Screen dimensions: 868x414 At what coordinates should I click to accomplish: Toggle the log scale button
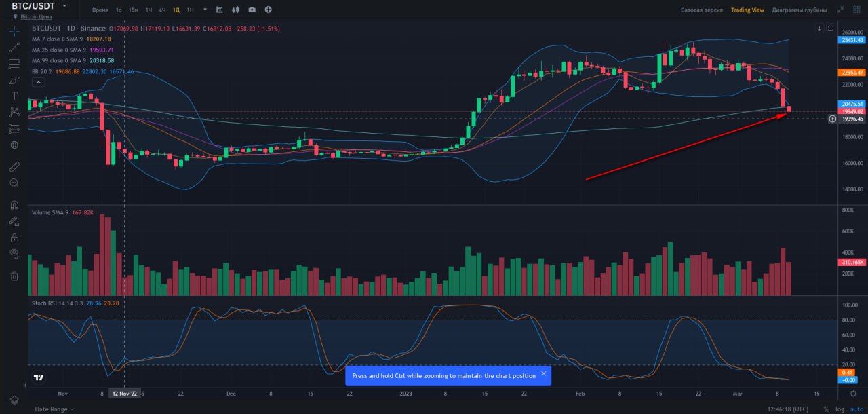pyautogui.click(x=839, y=409)
